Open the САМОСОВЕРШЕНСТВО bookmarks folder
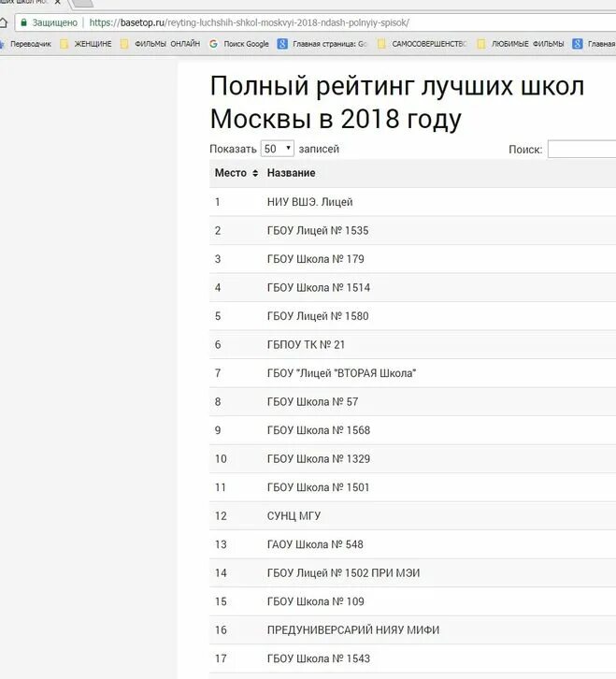616x679 pixels. 423,44
